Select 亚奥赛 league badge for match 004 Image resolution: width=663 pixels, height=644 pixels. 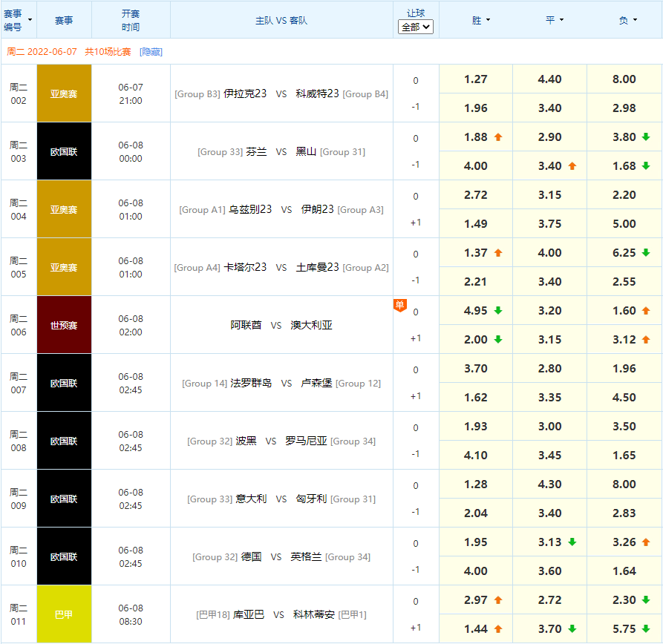[x=64, y=209]
